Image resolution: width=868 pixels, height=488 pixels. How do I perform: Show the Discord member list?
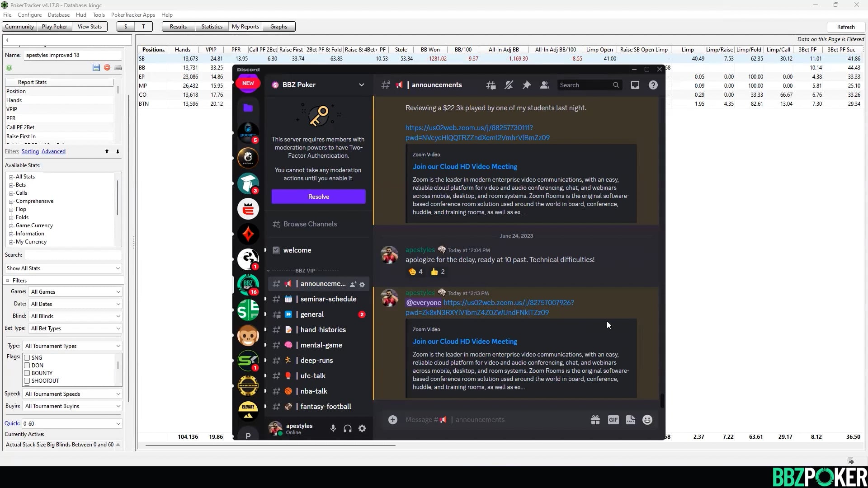click(545, 85)
